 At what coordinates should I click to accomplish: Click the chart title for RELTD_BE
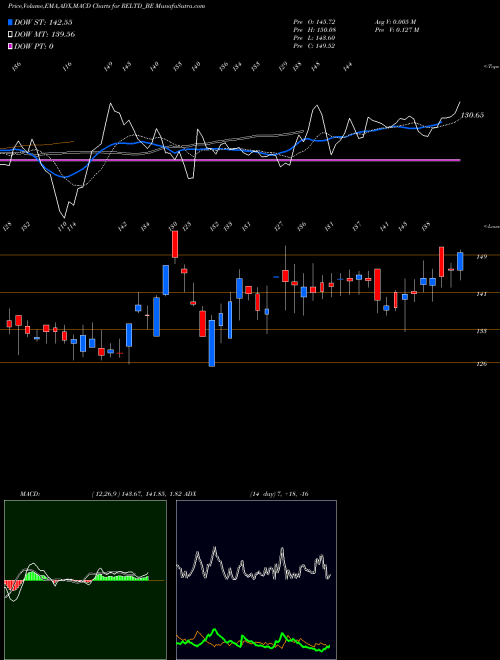[x=106, y=6]
